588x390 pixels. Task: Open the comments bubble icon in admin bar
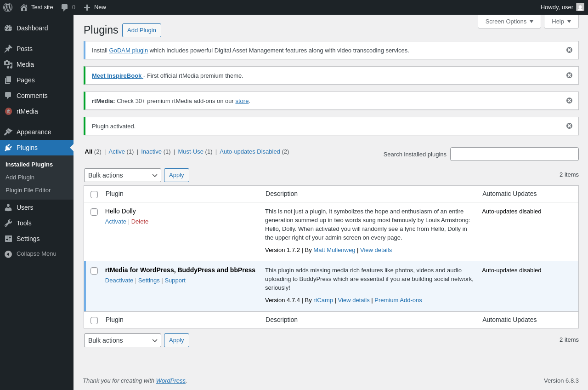[65, 7]
